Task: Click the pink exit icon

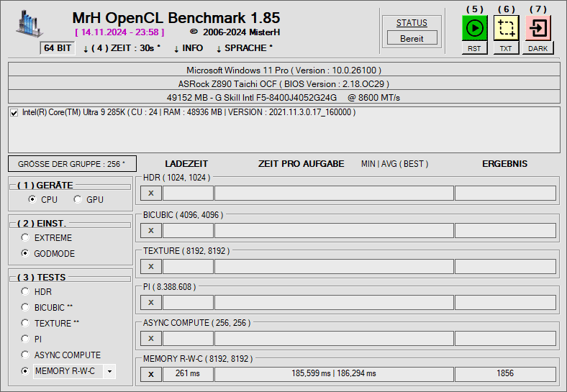Action: click(537, 28)
